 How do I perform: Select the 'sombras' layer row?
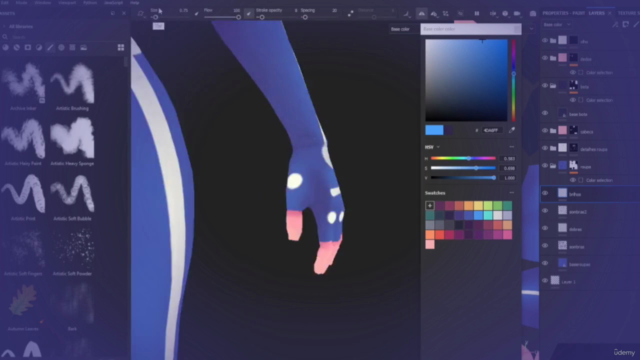[x=590, y=246]
